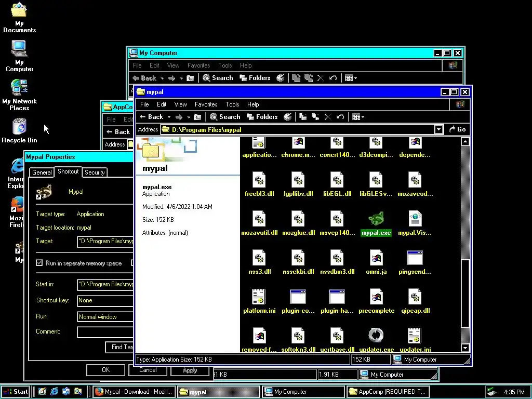Switch to AppComp taskbar button

coord(388,392)
